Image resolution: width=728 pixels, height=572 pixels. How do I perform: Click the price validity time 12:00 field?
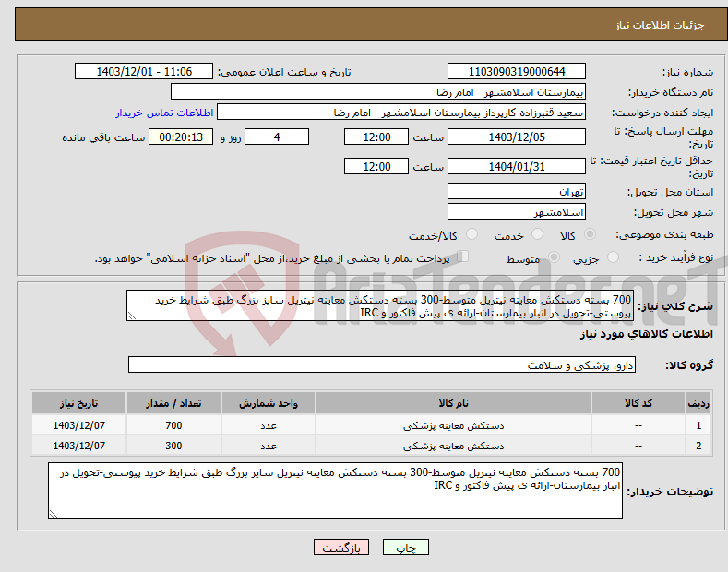coord(376,166)
